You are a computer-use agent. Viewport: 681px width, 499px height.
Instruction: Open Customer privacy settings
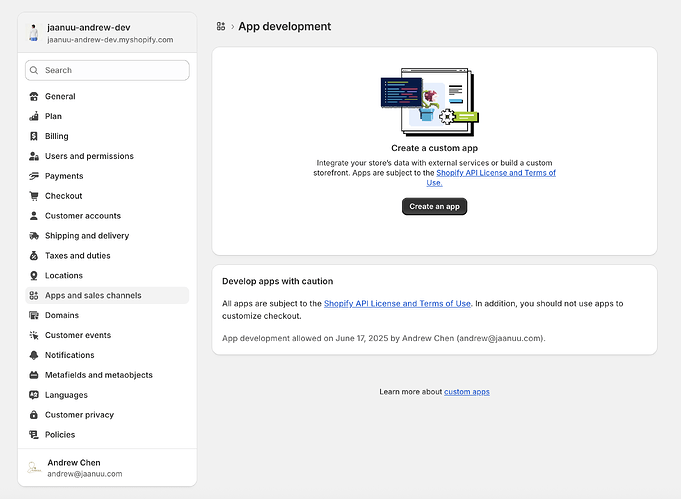point(107,415)
